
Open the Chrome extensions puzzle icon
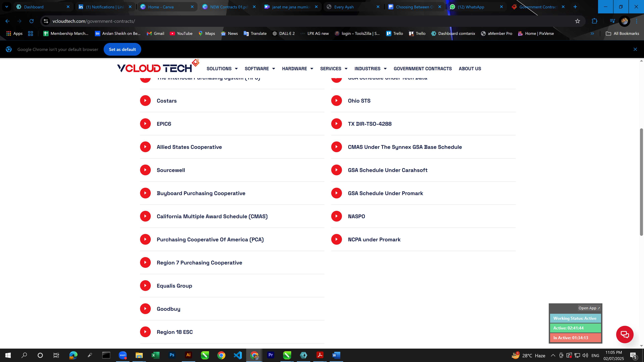point(595,21)
